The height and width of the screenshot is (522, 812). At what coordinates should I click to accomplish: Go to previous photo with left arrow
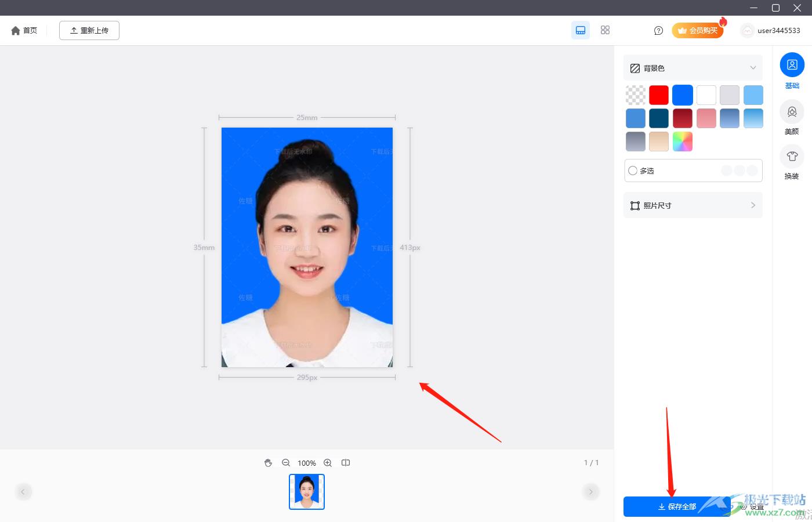click(23, 492)
